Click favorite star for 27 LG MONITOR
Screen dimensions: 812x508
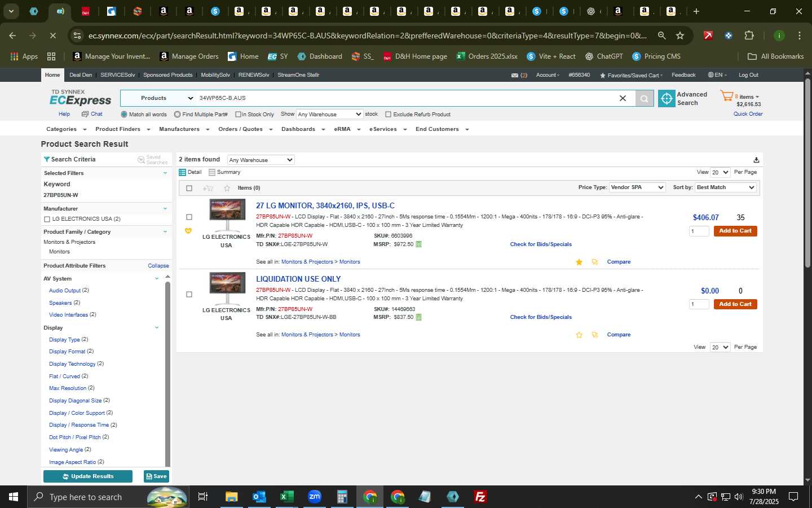pos(579,262)
